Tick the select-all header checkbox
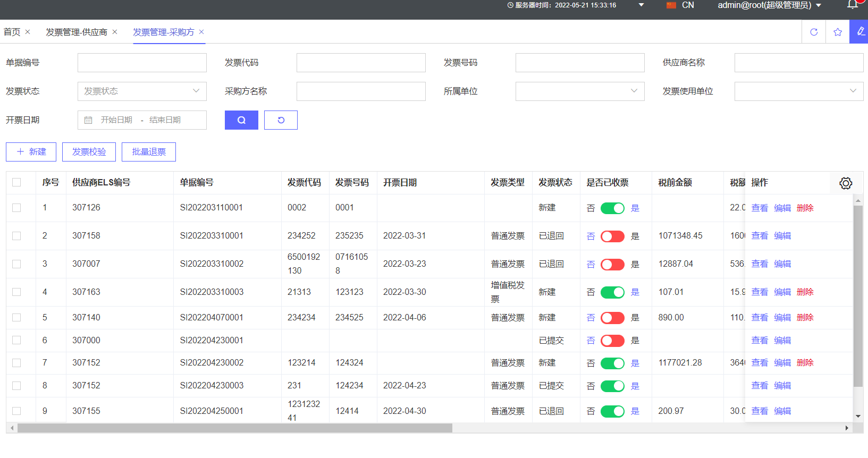The width and height of the screenshot is (868, 458). [16, 182]
